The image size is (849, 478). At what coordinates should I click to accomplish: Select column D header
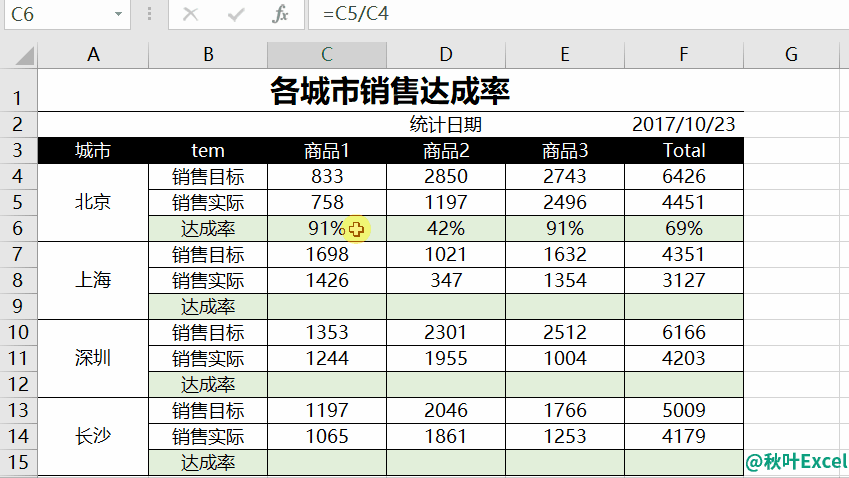coord(446,55)
